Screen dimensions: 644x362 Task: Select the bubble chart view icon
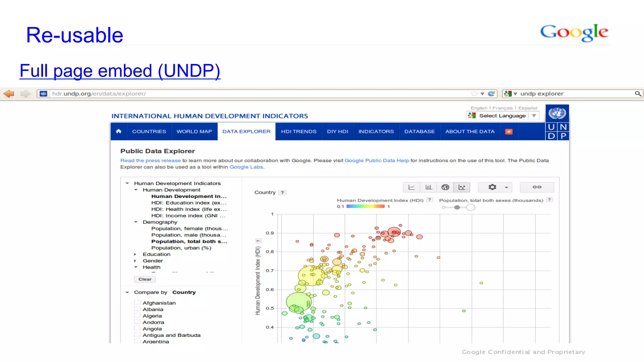click(x=462, y=187)
